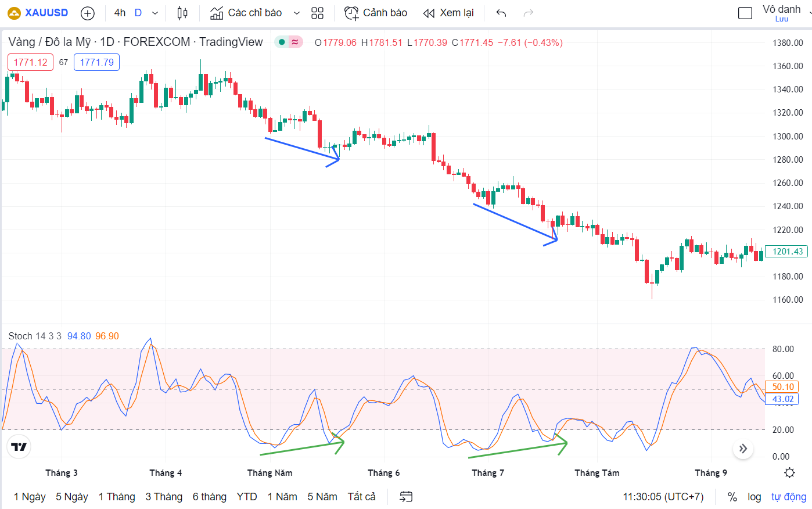This screenshot has height=509, width=812.
Task: Click the Tháng 9 time axis label
Action: (711, 472)
